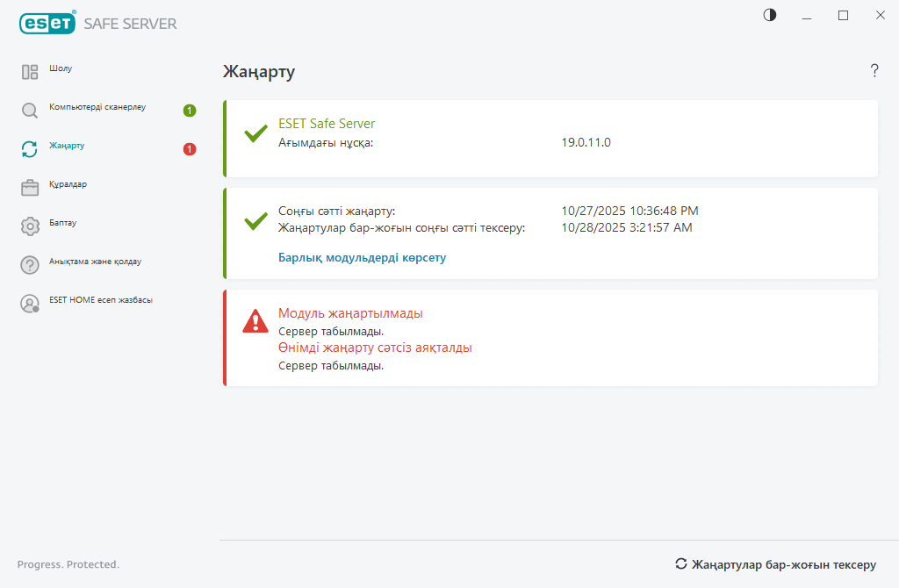899x588 pixels.
Task: Toggle the dark/light contrast theme icon
Action: click(x=770, y=15)
